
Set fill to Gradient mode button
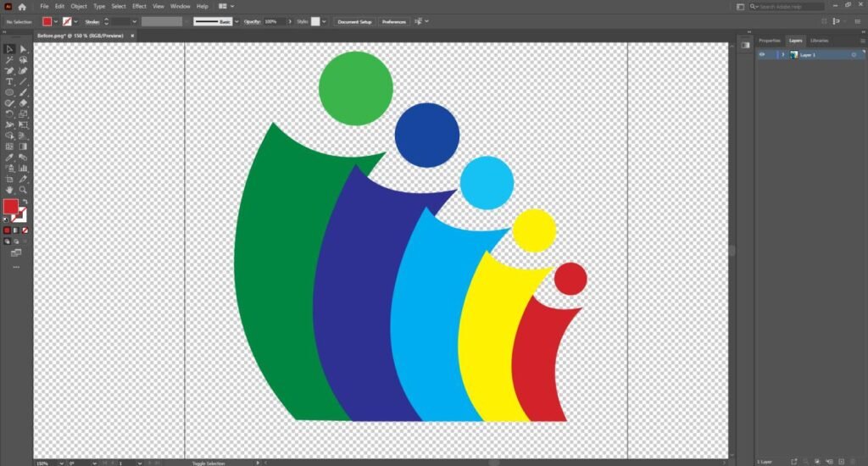pos(16,230)
